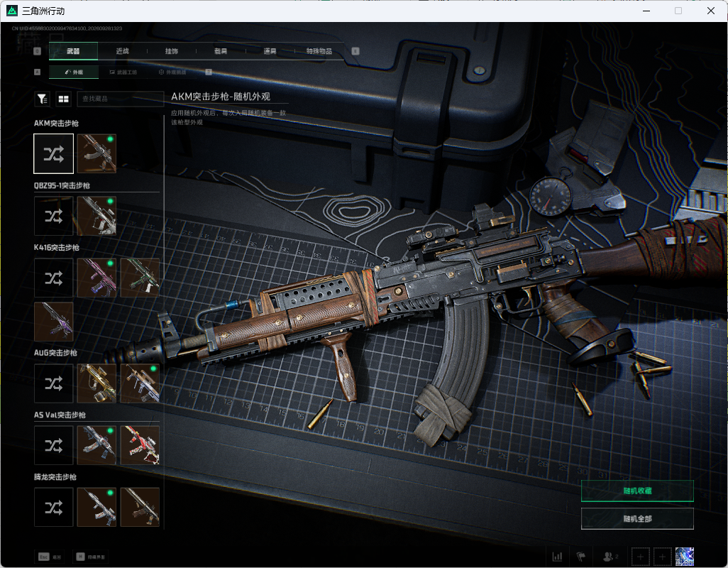
Task: Click the H hide interface button
Action: [91, 557]
